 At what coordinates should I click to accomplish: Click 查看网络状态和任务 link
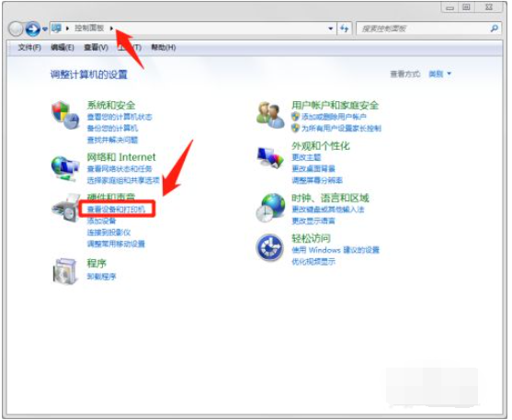coord(119,169)
